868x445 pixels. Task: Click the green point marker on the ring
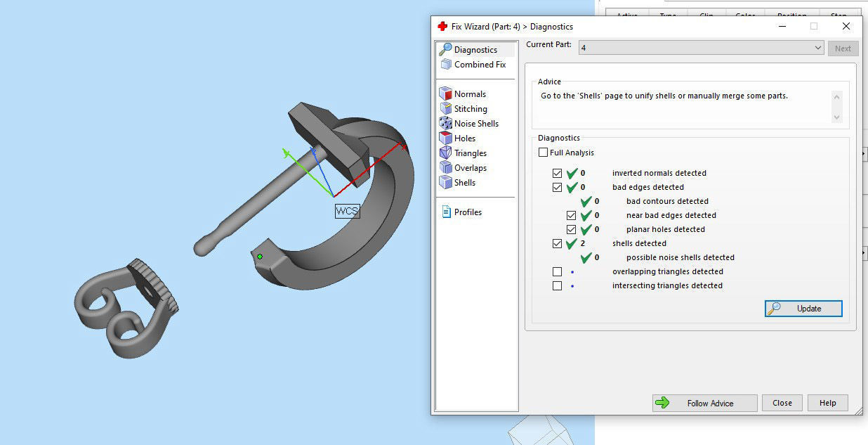tap(260, 257)
